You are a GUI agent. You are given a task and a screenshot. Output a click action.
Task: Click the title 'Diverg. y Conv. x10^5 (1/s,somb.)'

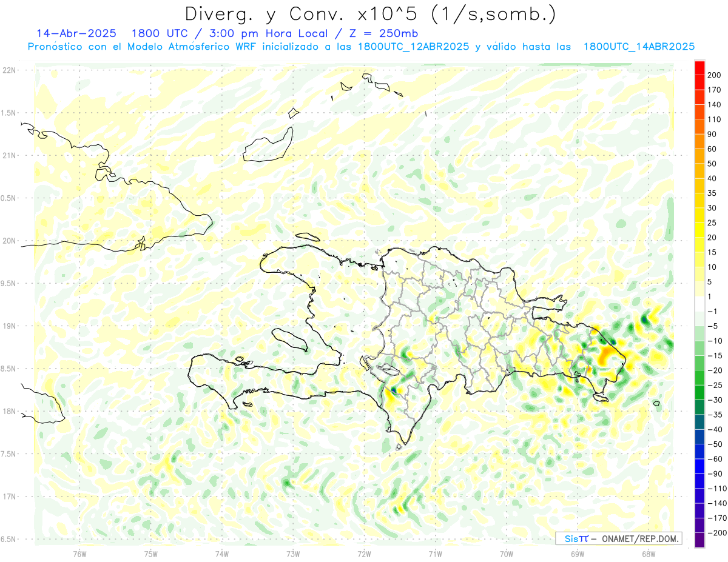[x=370, y=13]
